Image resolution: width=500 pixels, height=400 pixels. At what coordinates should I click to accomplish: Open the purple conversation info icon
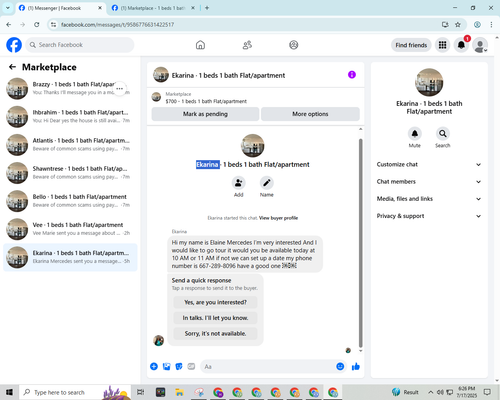[352, 75]
